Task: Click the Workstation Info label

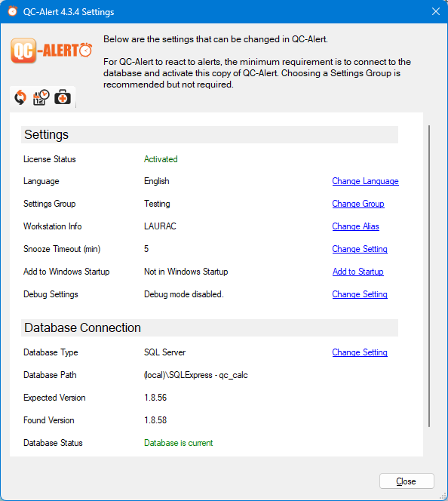Action: pyautogui.click(x=52, y=226)
